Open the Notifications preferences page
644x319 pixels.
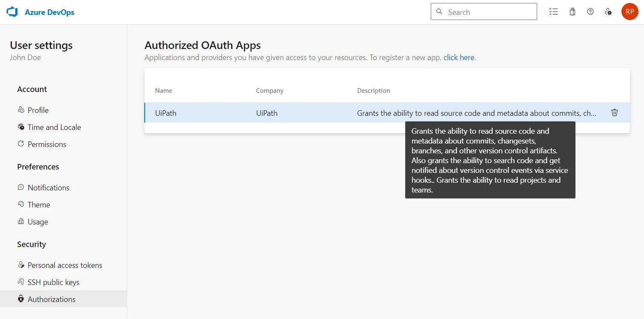pyautogui.click(x=48, y=187)
